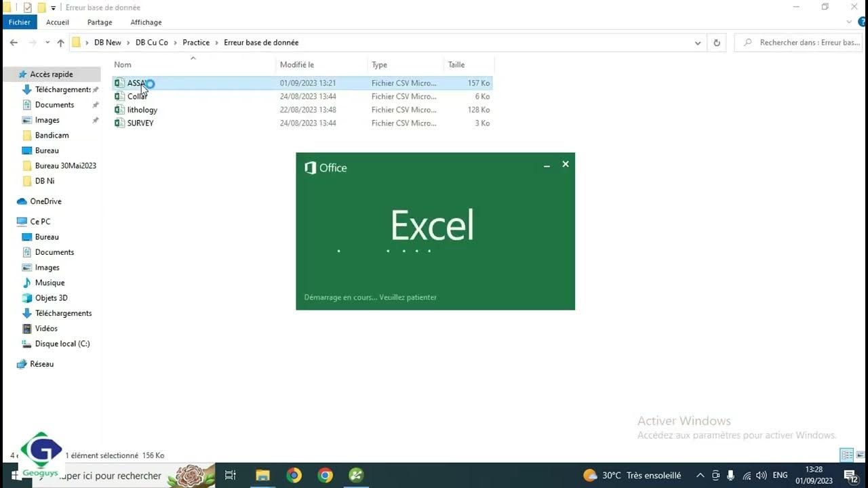Click the Rechercher dans search field
The width and height of the screenshot is (868, 488).
click(797, 43)
